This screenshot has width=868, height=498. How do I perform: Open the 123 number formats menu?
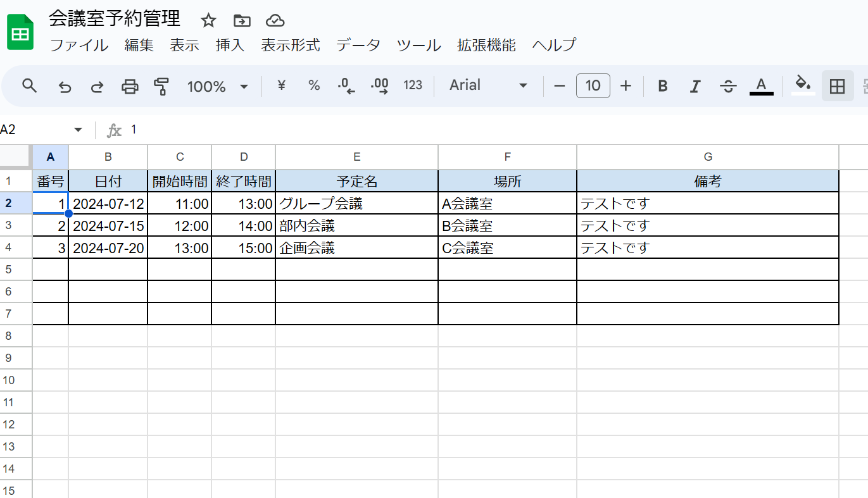click(x=413, y=85)
